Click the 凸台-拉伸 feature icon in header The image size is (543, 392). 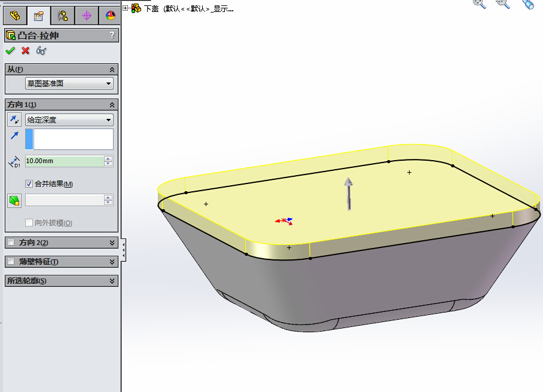(11, 35)
